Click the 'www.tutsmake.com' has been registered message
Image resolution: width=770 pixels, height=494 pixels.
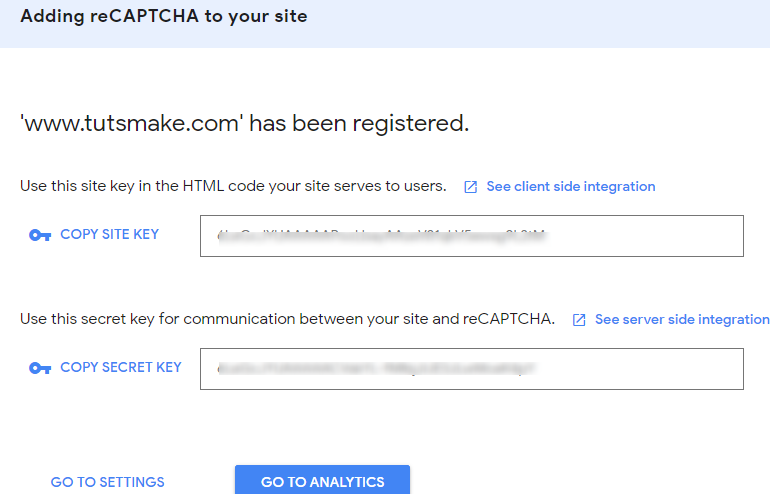pyautogui.click(x=245, y=124)
